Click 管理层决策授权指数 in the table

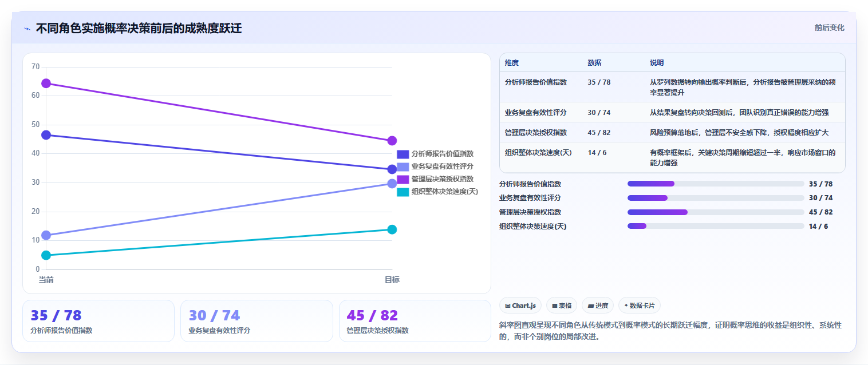[536, 132]
